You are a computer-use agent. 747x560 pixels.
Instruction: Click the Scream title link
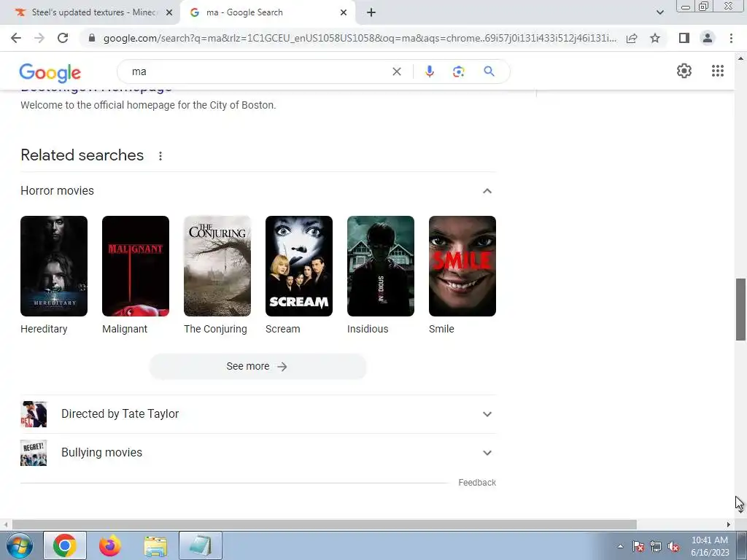click(x=282, y=329)
